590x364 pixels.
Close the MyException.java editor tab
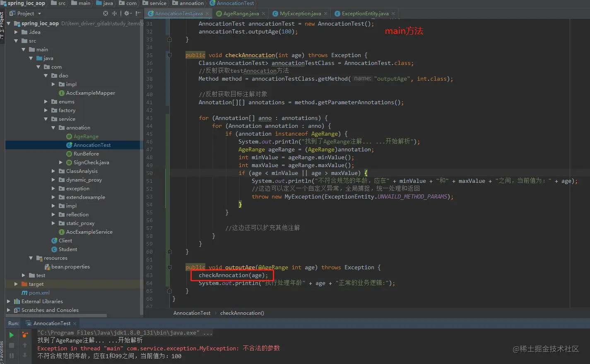click(325, 14)
